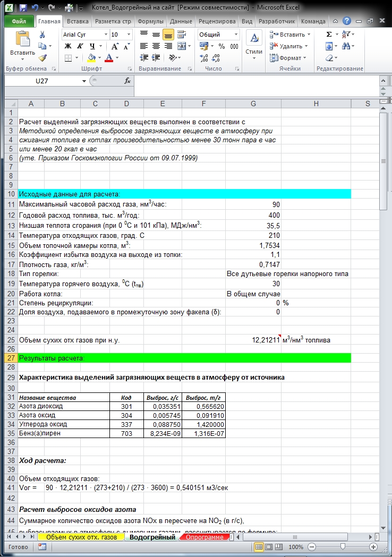The height and width of the screenshot is (557, 392).
Task: Apply thousands separator format
Action: (234, 46)
